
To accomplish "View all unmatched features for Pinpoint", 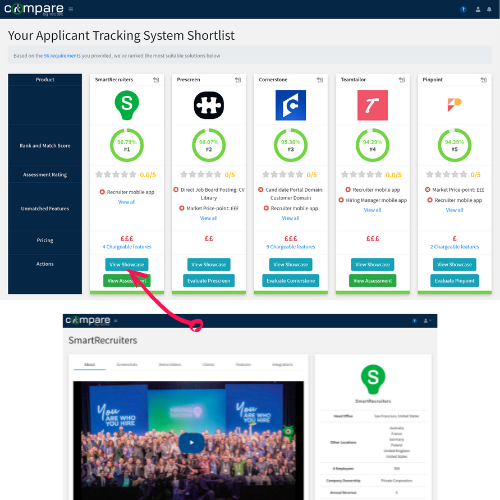I will tap(455, 210).
